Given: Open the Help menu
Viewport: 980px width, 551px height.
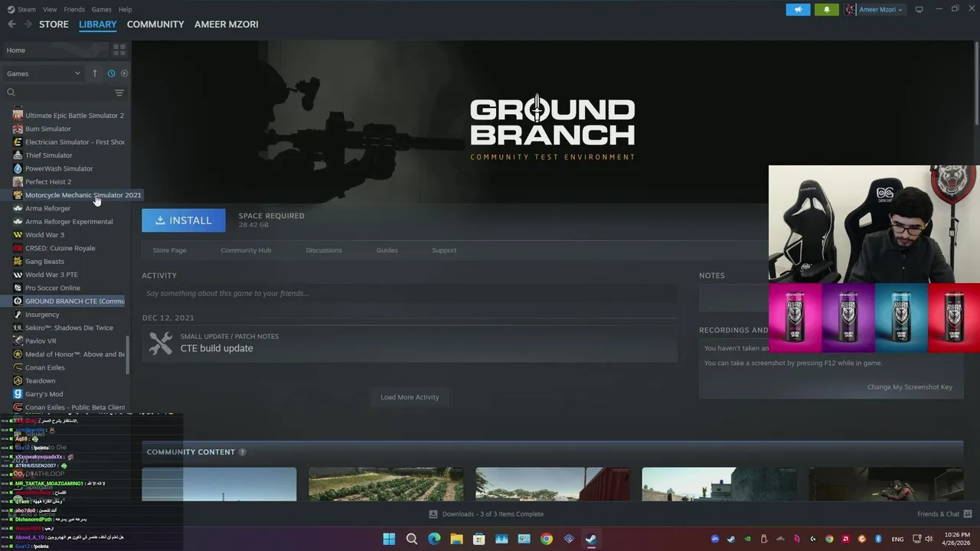Looking at the screenshot, I should pos(125,9).
